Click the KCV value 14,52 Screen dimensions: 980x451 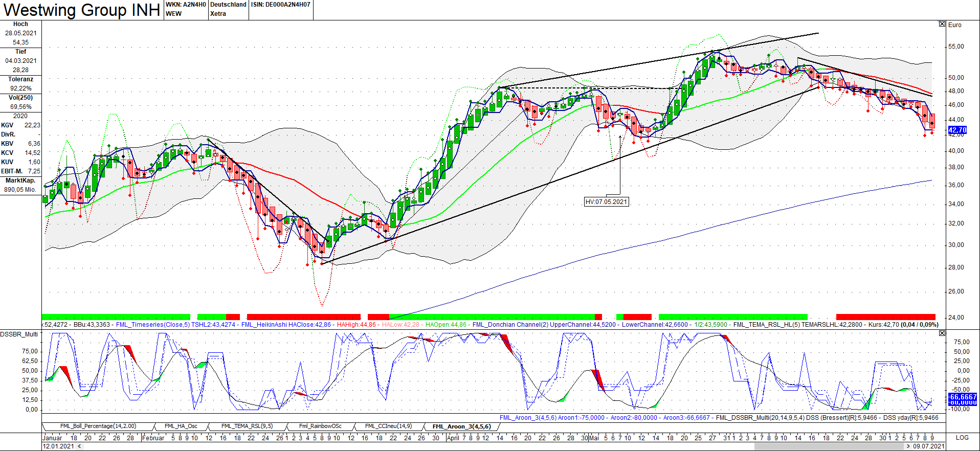(32, 153)
